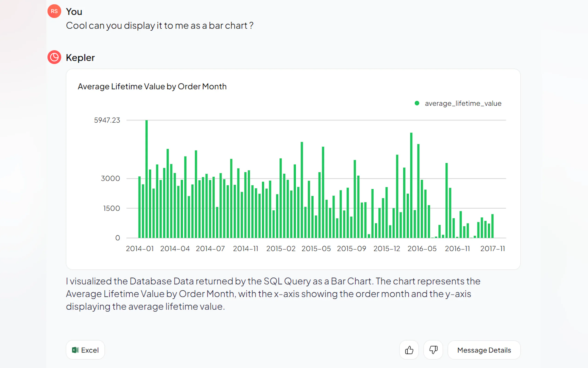Click the 2015-09 x-axis label
The width and height of the screenshot is (588, 368).
[x=351, y=248]
